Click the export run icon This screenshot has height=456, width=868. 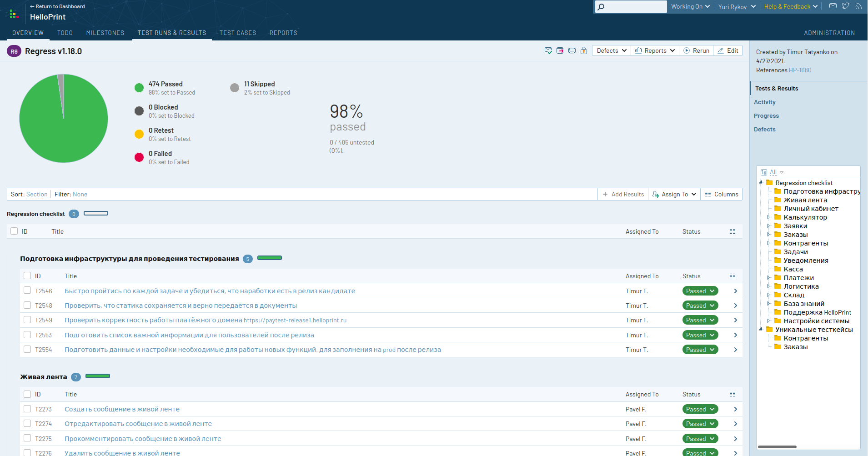point(560,50)
